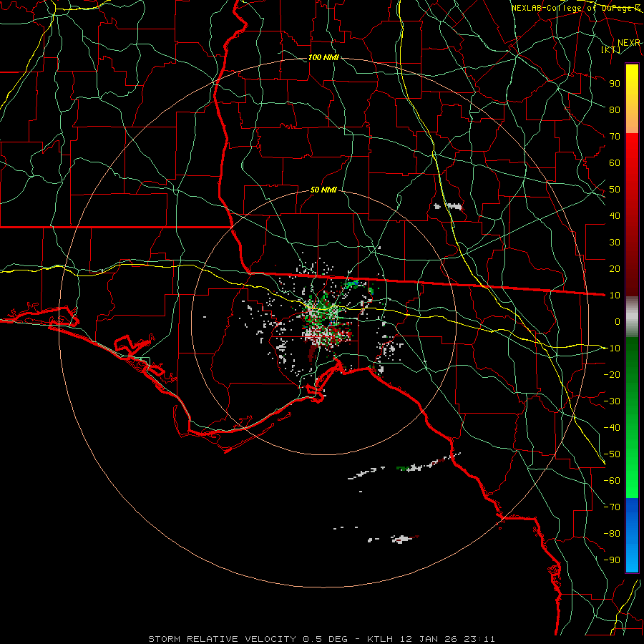The image size is (644, 644).
Task: Click the -40 value on the velocity scale
Action: 612,428
